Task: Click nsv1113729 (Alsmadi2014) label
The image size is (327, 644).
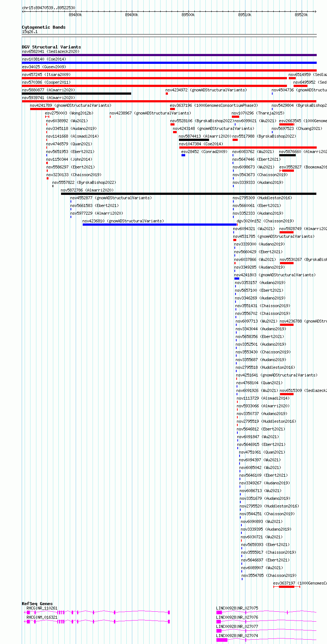Action: coord(263,398)
